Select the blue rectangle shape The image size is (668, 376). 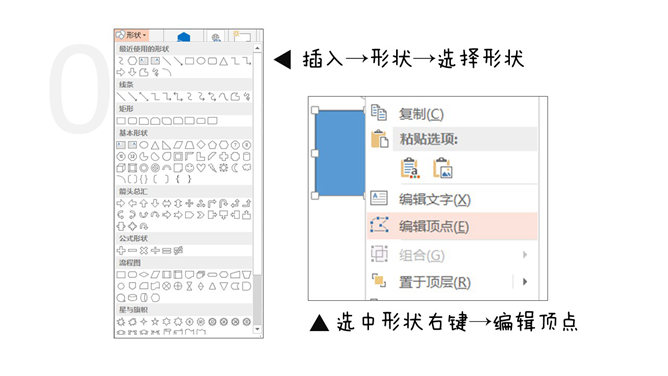click(340, 153)
